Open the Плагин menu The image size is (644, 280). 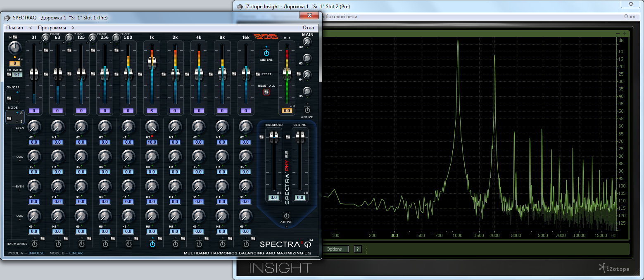pos(14,28)
